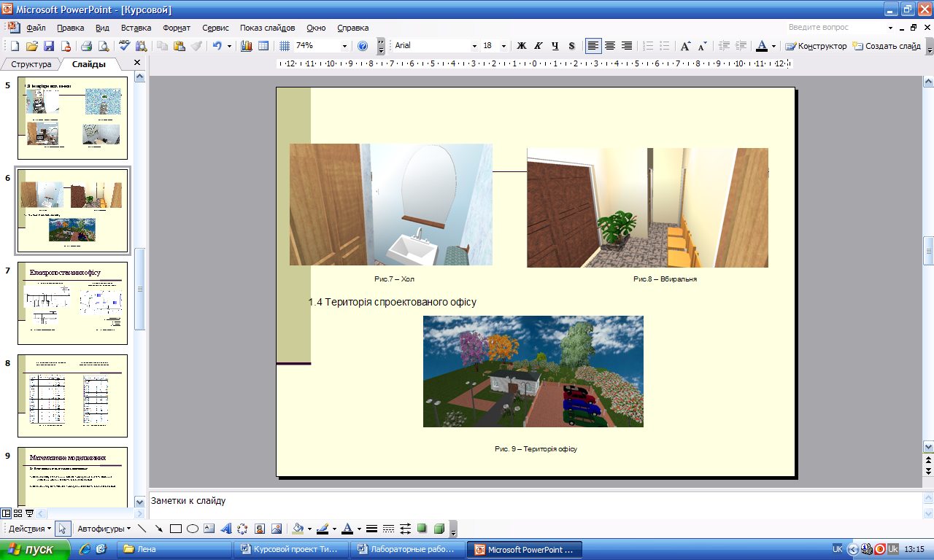Apply line color brush swatch

(322, 529)
